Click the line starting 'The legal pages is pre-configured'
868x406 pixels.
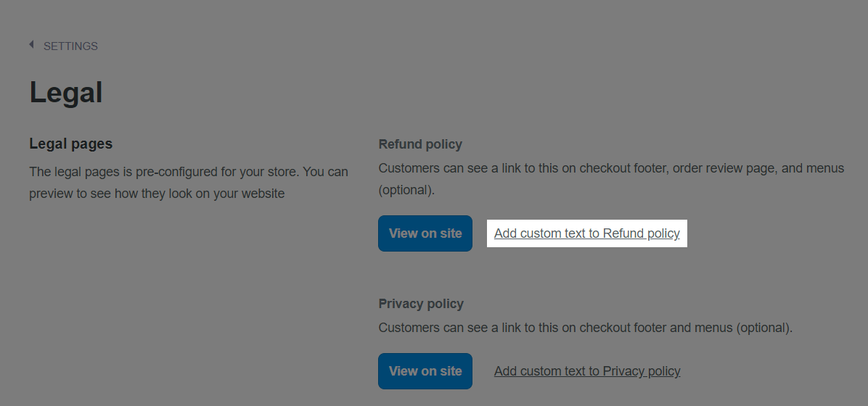(x=189, y=172)
